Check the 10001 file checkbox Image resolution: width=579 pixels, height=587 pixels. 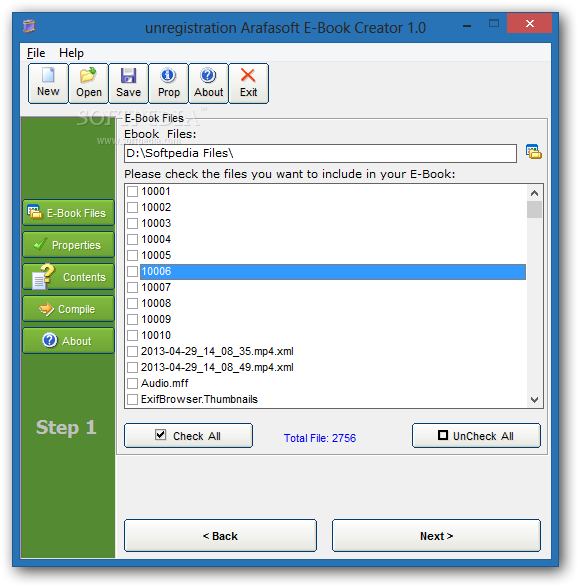(132, 191)
